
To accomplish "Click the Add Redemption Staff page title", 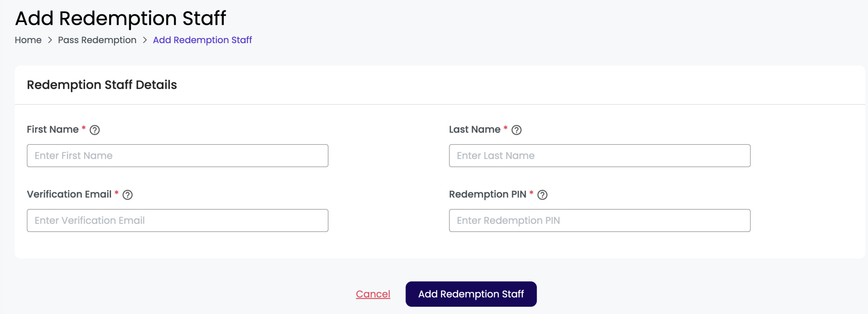I will (x=121, y=18).
